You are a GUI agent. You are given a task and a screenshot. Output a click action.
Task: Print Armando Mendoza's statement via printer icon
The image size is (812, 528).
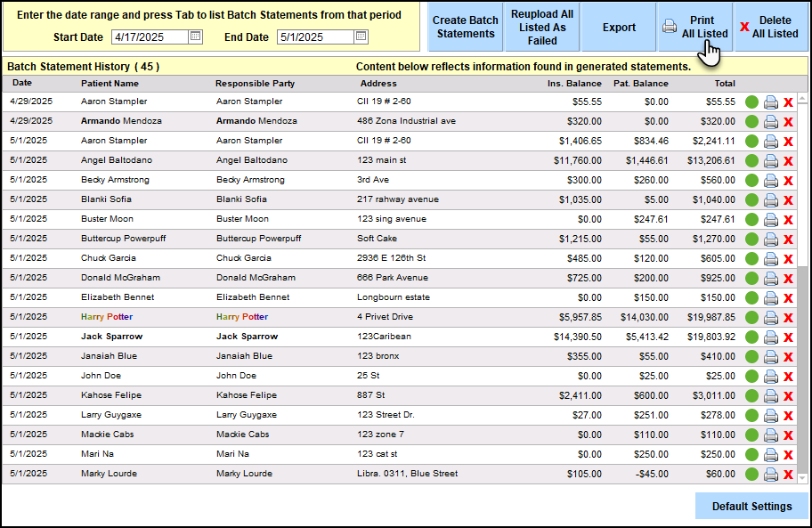[x=771, y=122]
